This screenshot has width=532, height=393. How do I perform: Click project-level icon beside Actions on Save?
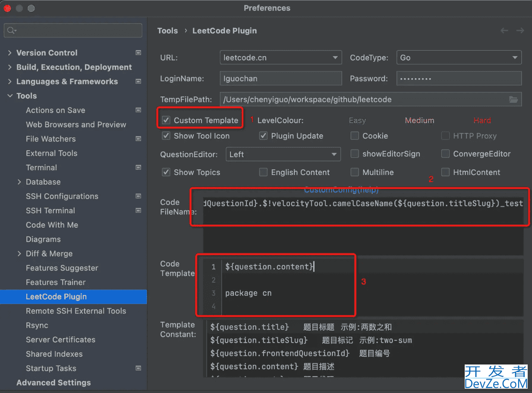(x=139, y=110)
